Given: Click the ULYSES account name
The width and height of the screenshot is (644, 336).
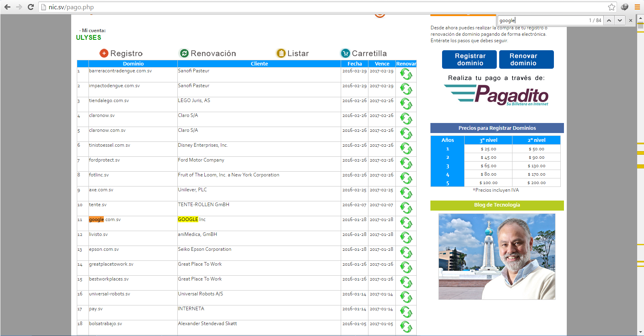Looking at the screenshot, I should pyautogui.click(x=88, y=37).
